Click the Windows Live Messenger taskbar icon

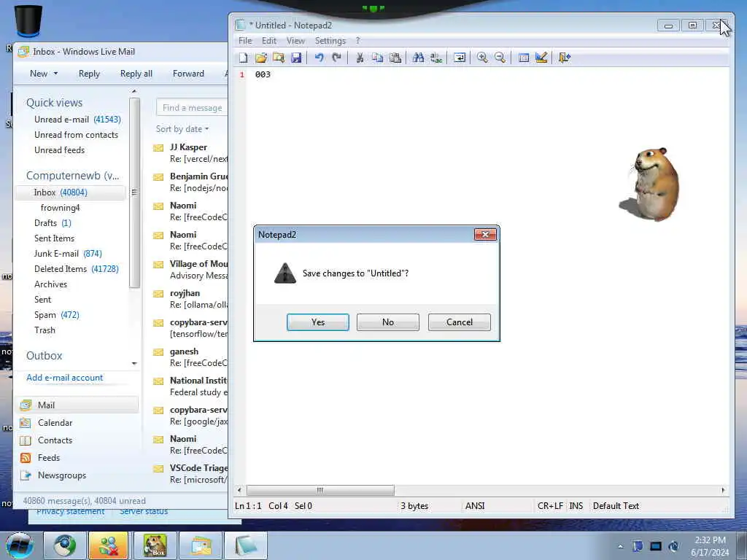tap(109, 545)
